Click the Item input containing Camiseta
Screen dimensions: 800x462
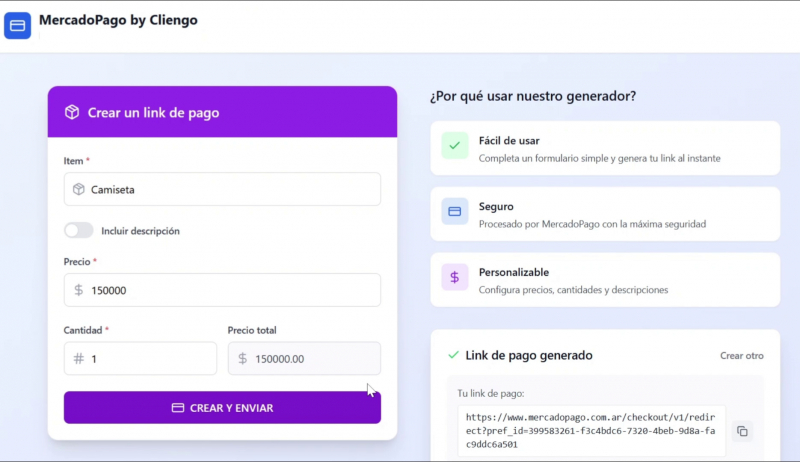coord(222,189)
